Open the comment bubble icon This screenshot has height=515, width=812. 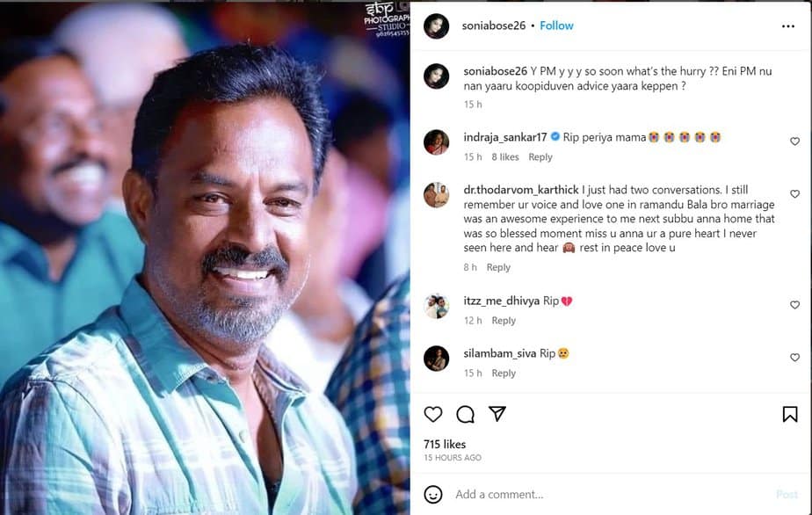click(465, 414)
